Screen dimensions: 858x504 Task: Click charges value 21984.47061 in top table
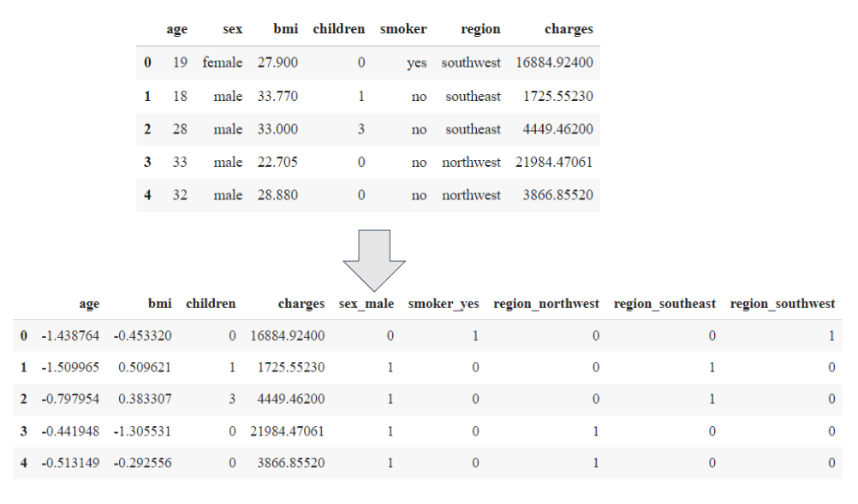tap(554, 162)
